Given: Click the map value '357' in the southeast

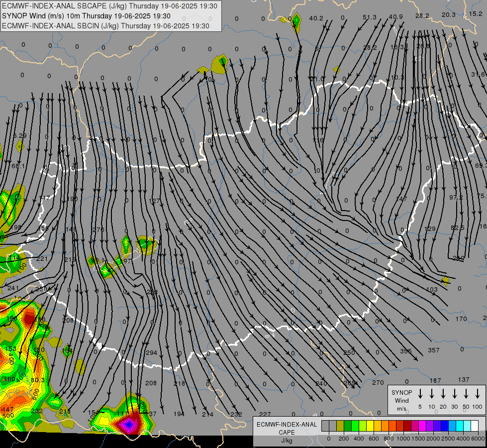Looking at the screenshot, I should [x=434, y=350].
